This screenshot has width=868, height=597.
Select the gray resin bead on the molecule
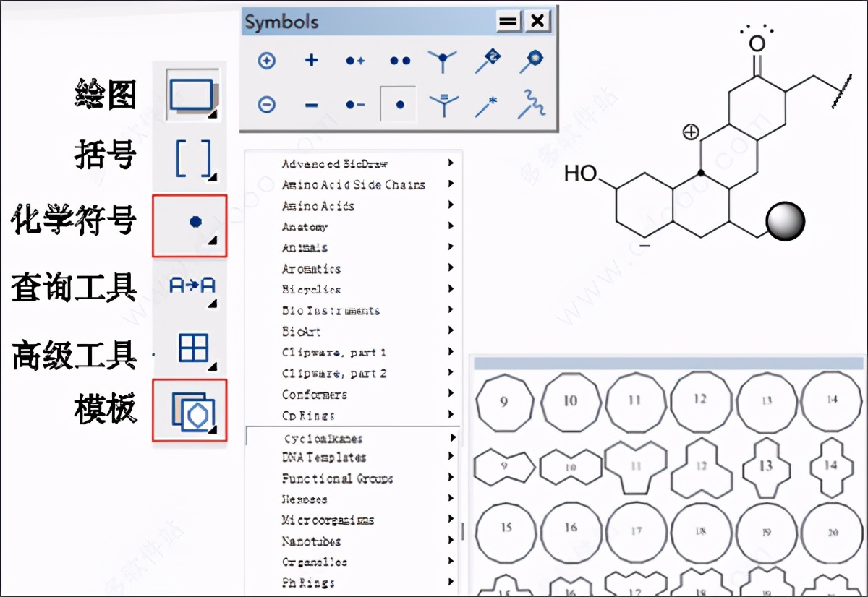click(x=786, y=221)
